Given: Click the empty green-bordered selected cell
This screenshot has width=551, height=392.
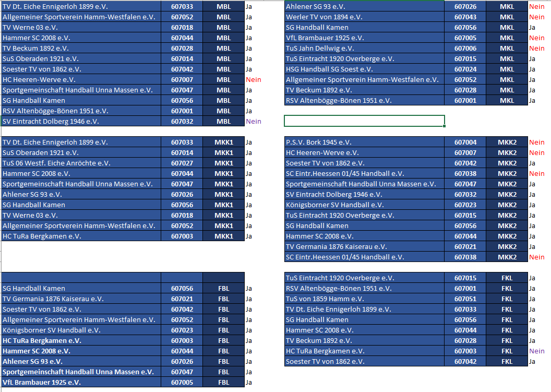Looking at the screenshot, I should 364,122.
